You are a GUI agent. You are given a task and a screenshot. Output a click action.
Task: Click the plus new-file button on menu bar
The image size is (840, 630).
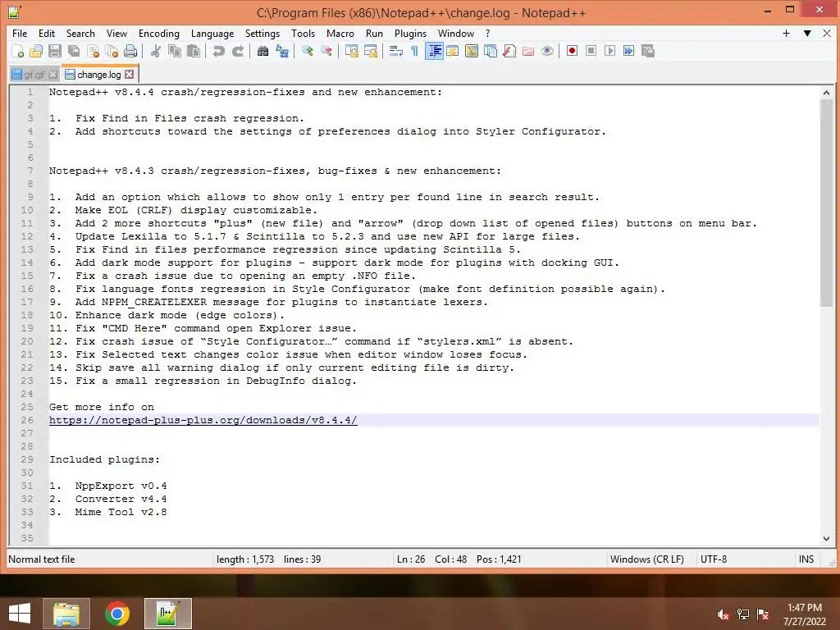(x=786, y=33)
